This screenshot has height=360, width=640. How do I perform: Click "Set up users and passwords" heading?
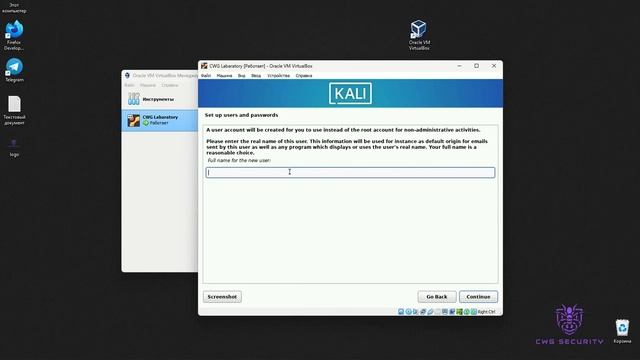point(241,115)
